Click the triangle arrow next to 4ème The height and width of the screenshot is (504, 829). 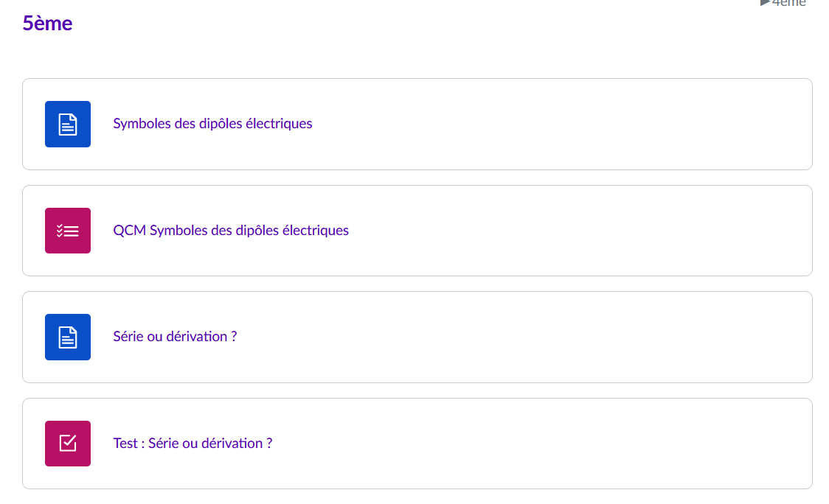(x=765, y=2)
